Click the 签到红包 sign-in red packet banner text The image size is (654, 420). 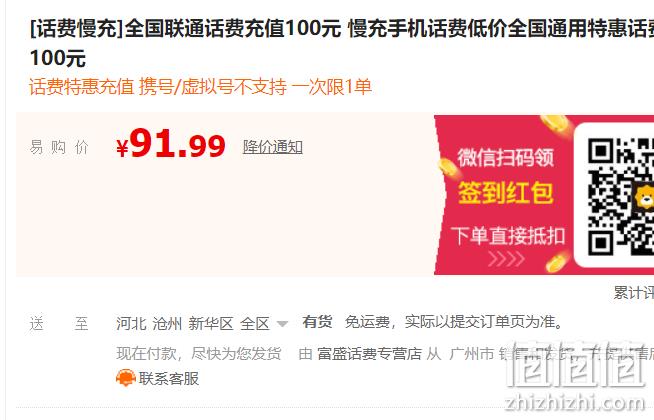click(506, 193)
